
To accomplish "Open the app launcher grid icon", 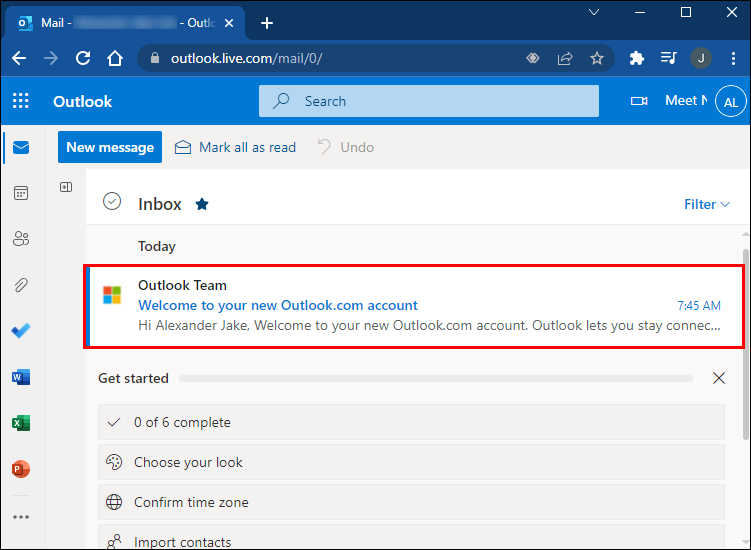I will pyautogui.click(x=21, y=101).
